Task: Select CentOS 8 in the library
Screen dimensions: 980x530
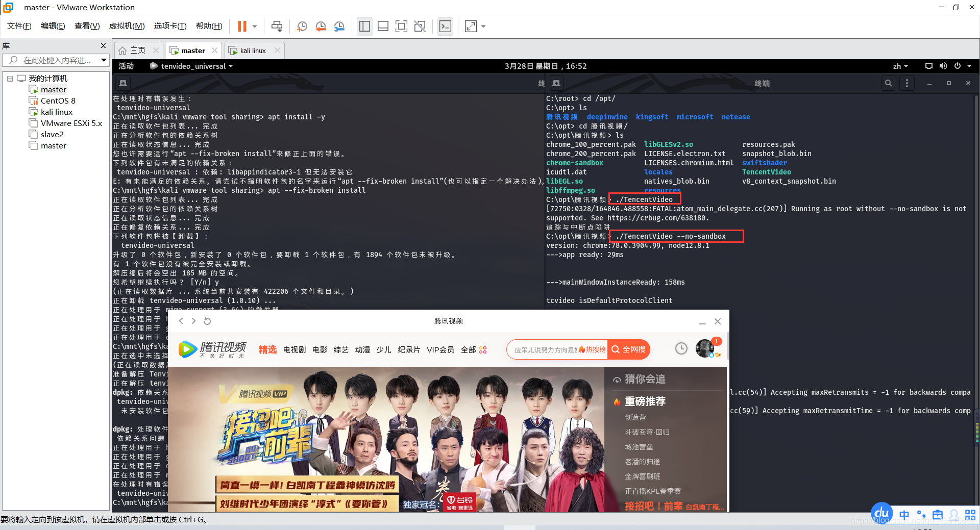Action: click(58, 101)
